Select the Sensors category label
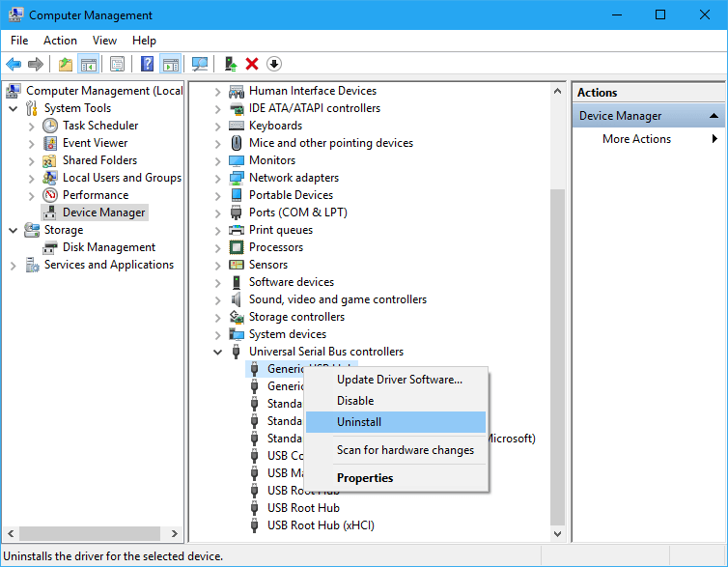The height and width of the screenshot is (567, 728). 267,265
